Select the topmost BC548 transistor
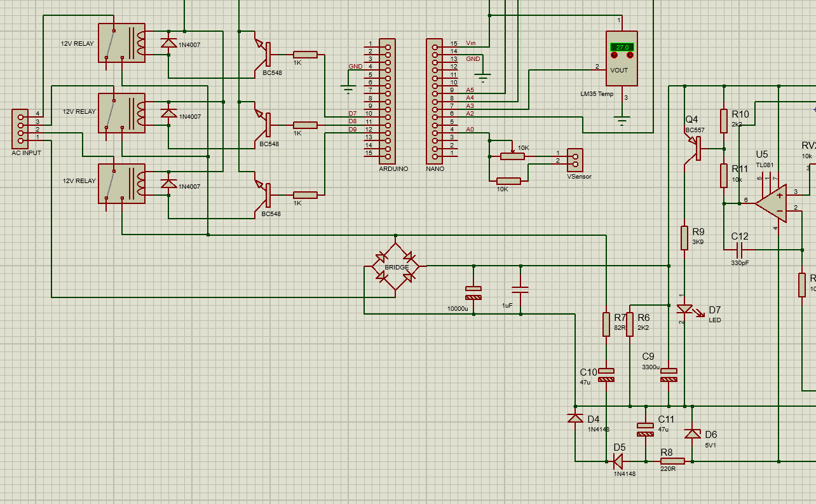Image resolution: width=816 pixels, height=504 pixels. click(262, 55)
